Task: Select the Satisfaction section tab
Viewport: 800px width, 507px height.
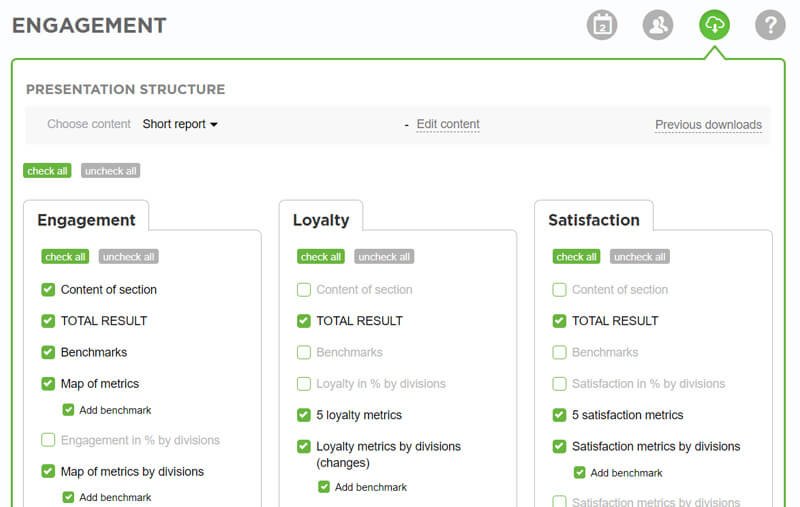Action: pyautogui.click(x=593, y=220)
